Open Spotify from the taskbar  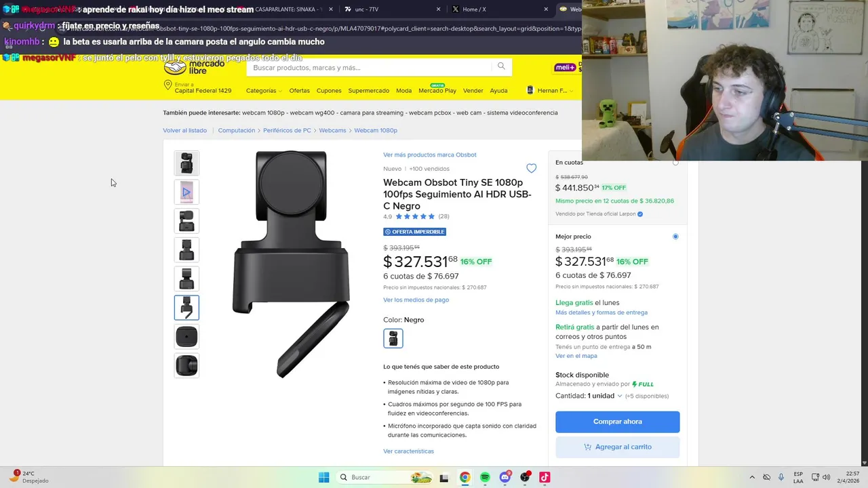pos(485,477)
